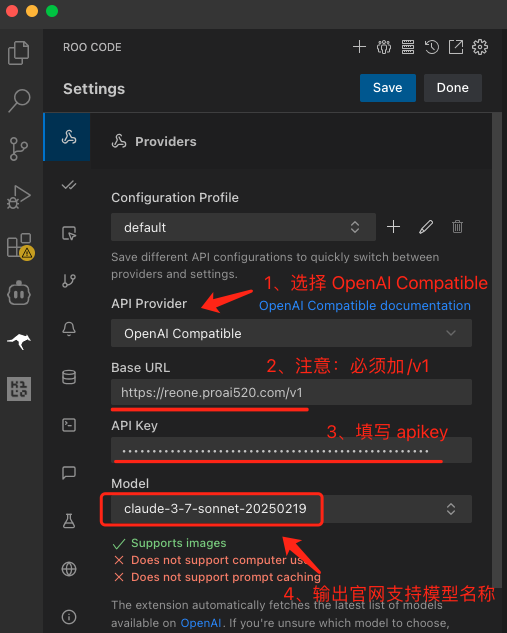Image resolution: width=507 pixels, height=633 pixels.
Task: Select the Language globe settings tab
Action: [69, 569]
